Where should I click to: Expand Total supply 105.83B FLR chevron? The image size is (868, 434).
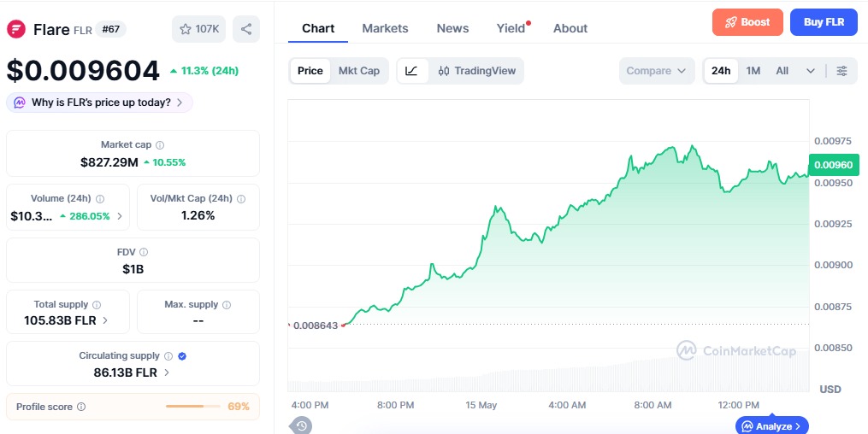coord(105,320)
